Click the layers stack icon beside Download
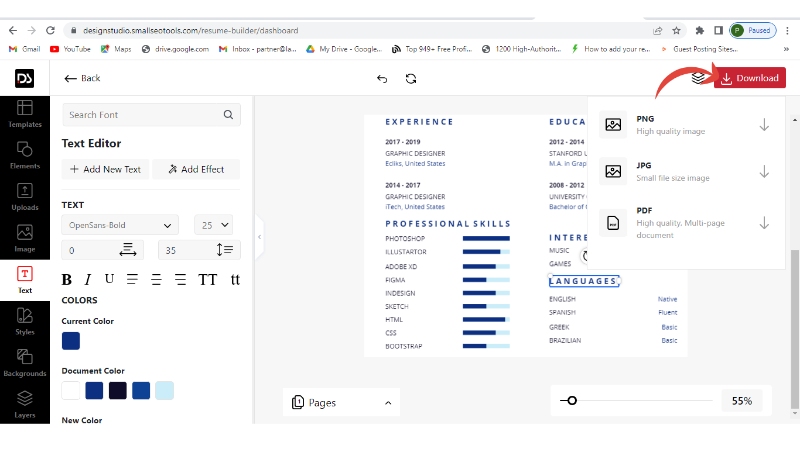 pyautogui.click(x=698, y=78)
